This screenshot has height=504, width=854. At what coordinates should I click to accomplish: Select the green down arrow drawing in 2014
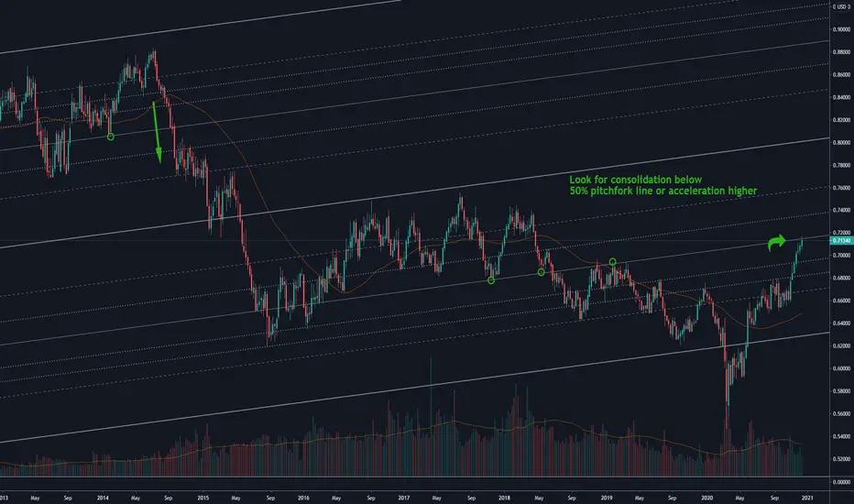(x=157, y=132)
